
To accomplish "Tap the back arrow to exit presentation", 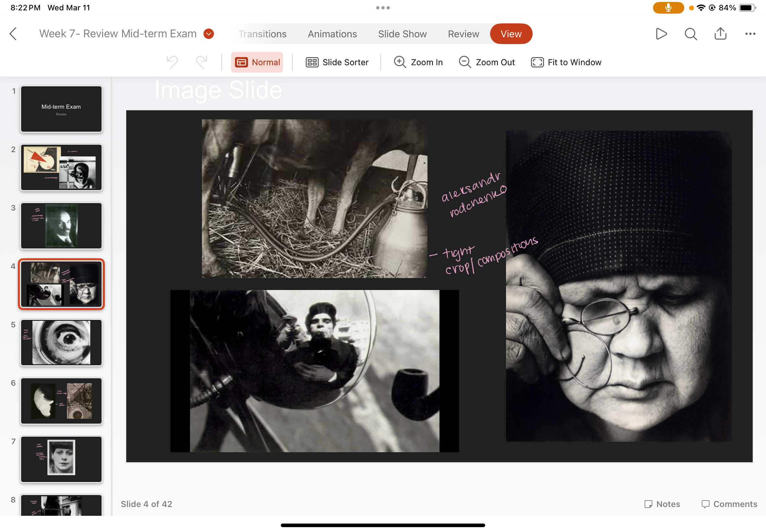I will pos(13,34).
